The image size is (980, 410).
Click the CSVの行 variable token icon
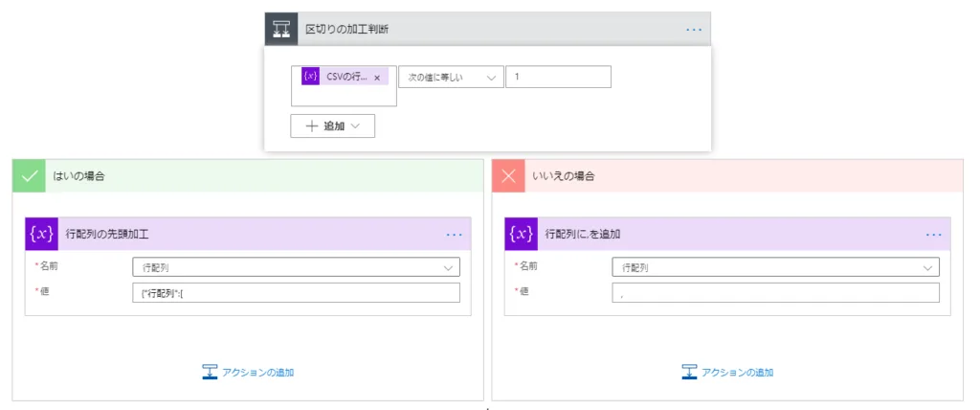pos(310,77)
